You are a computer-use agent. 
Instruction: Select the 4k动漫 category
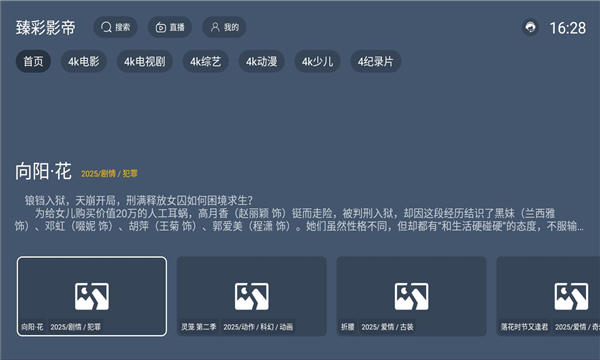pyautogui.click(x=262, y=61)
